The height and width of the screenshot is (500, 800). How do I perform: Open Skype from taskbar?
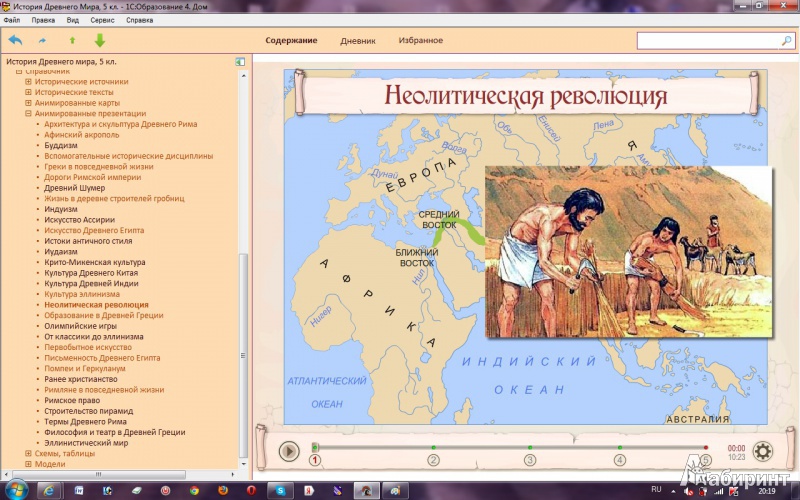pos(280,490)
